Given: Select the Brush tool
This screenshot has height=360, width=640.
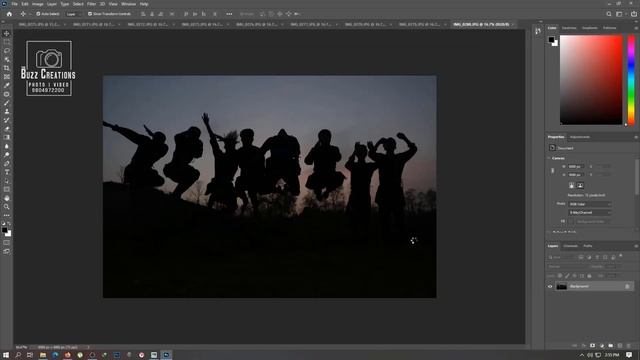Looking at the screenshot, I should (7, 103).
